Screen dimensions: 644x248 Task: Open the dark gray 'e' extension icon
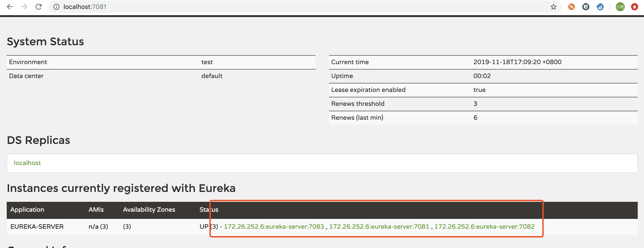click(586, 7)
